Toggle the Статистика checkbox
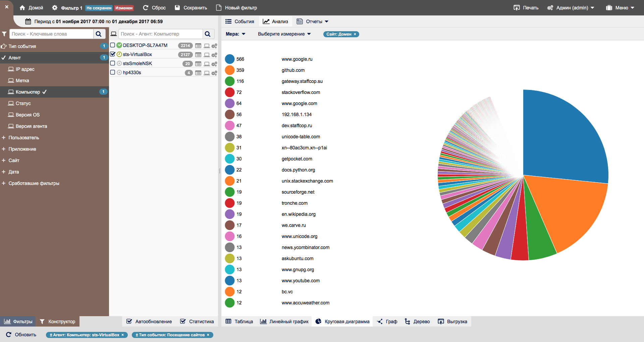Screen dimensions: 644x342 click(183, 322)
